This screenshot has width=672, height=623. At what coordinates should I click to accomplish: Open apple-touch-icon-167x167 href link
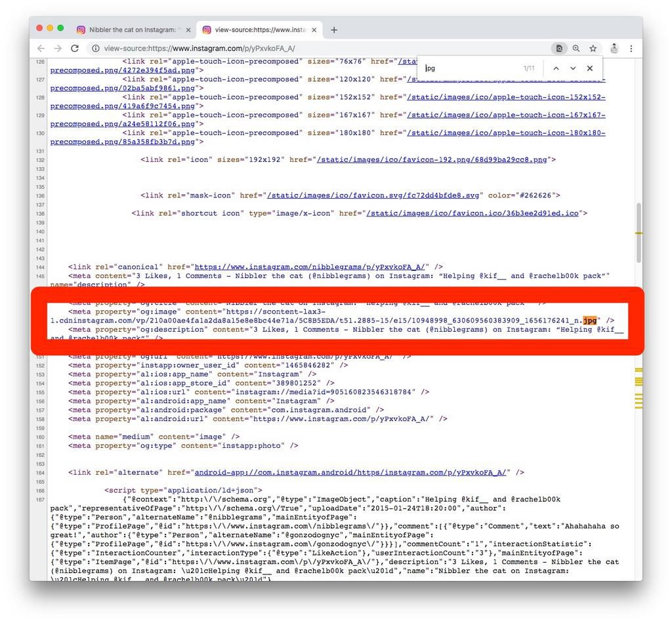click(x=506, y=115)
